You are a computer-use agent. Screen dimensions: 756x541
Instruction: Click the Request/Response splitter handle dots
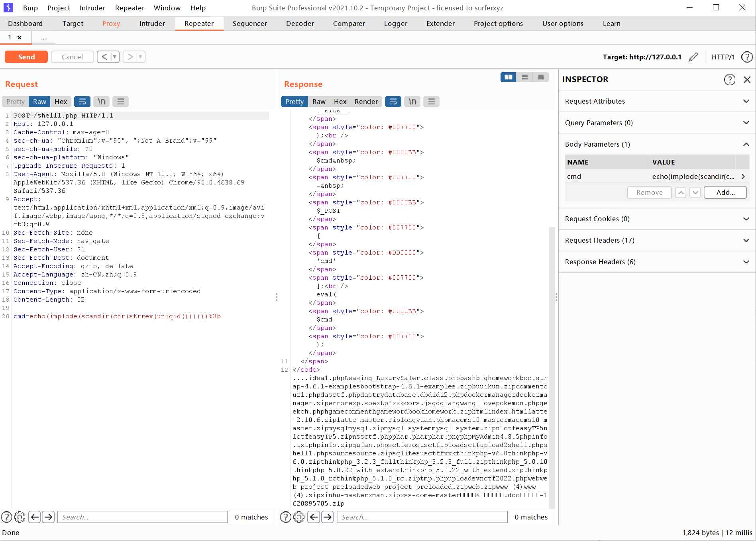click(277, 297)
